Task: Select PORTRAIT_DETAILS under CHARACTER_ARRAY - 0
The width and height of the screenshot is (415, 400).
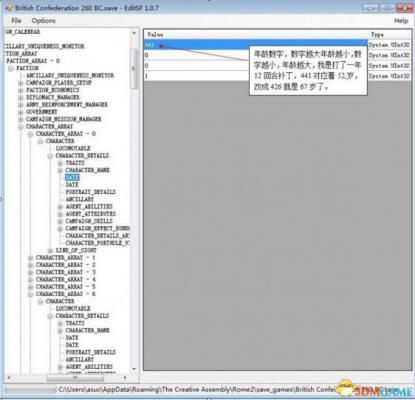Action: click(90, 192)
